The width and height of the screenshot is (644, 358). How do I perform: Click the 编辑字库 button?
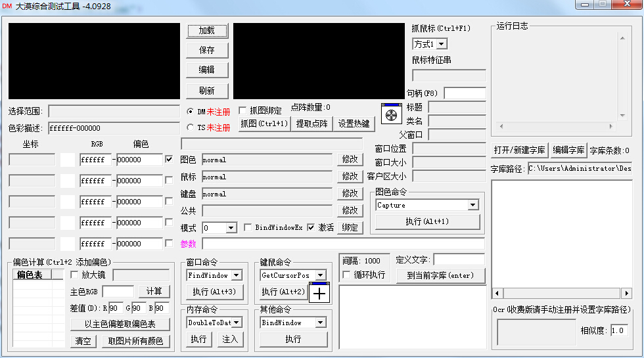coord(569,150)
